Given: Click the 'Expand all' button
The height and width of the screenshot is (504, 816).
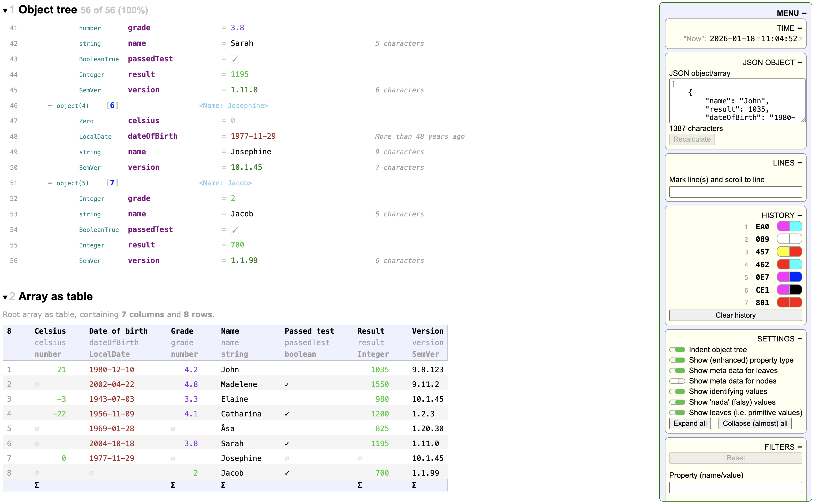Looking at the screenshot, I should pyautogui.click(x=690, y=423).
